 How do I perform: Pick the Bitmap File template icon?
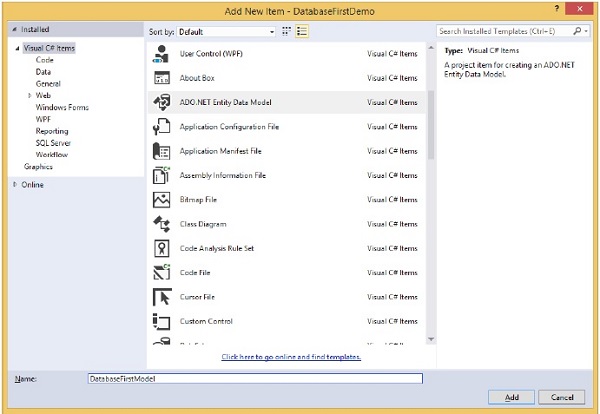coord(161,200)
